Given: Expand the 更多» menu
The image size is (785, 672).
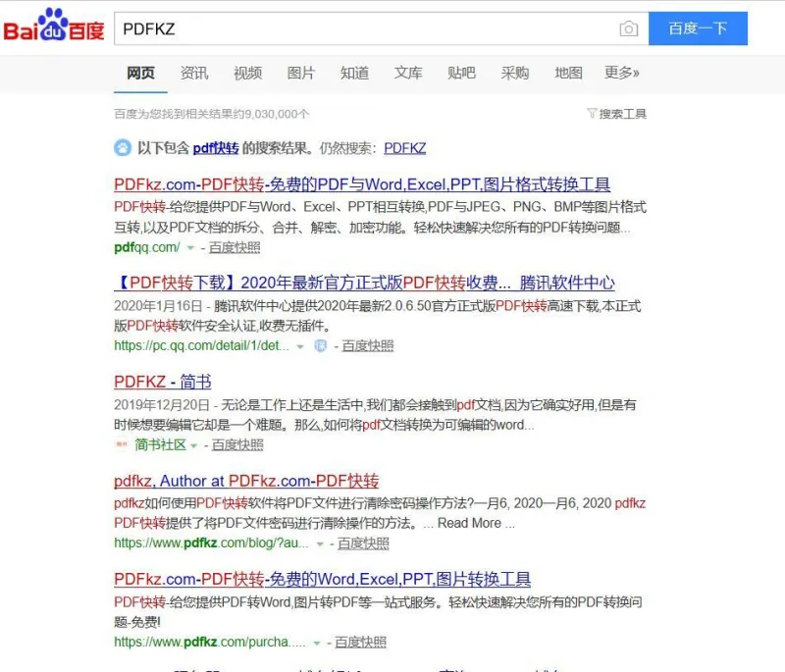Looking at the screenshot, I should click(x=622, y=73).
